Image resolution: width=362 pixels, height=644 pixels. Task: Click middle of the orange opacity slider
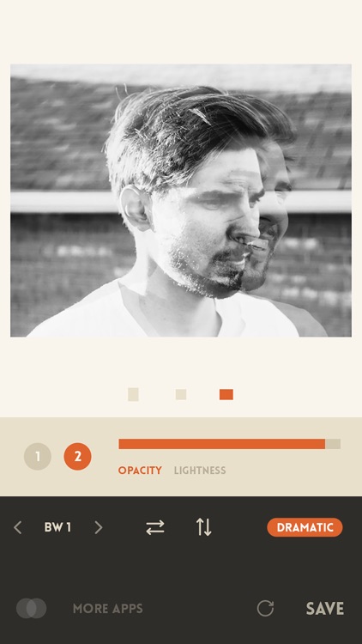point(222,444)
